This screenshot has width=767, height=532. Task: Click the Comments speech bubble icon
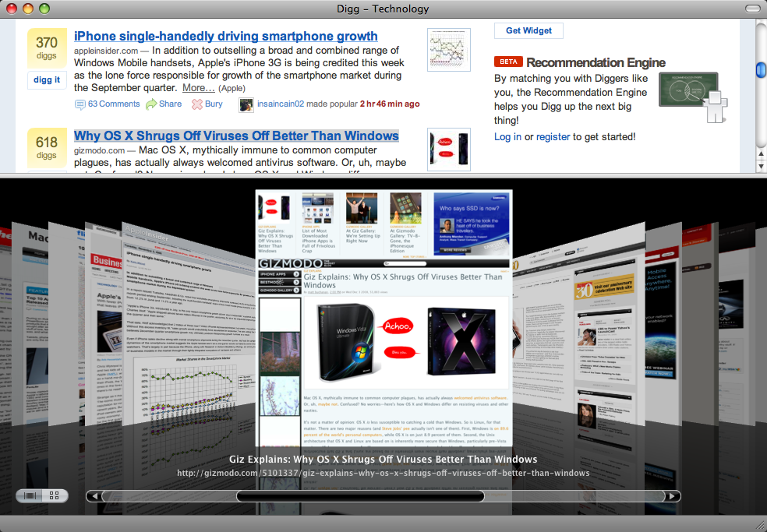tap(80, 104)
